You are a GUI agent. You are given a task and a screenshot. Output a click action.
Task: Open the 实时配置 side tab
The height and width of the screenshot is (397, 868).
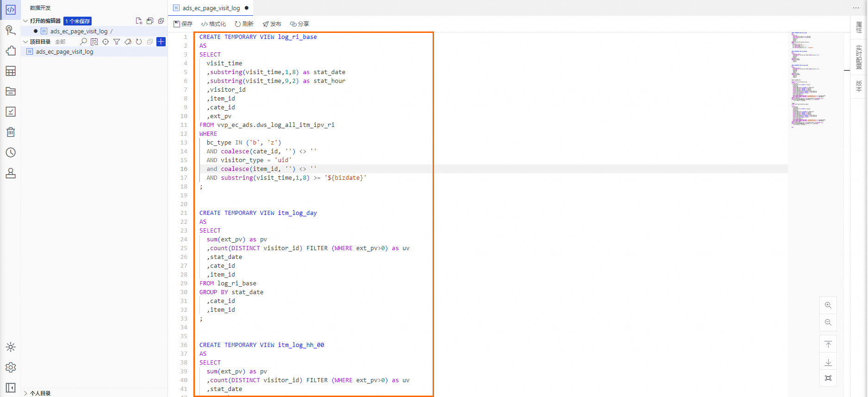tap(859, 57)
